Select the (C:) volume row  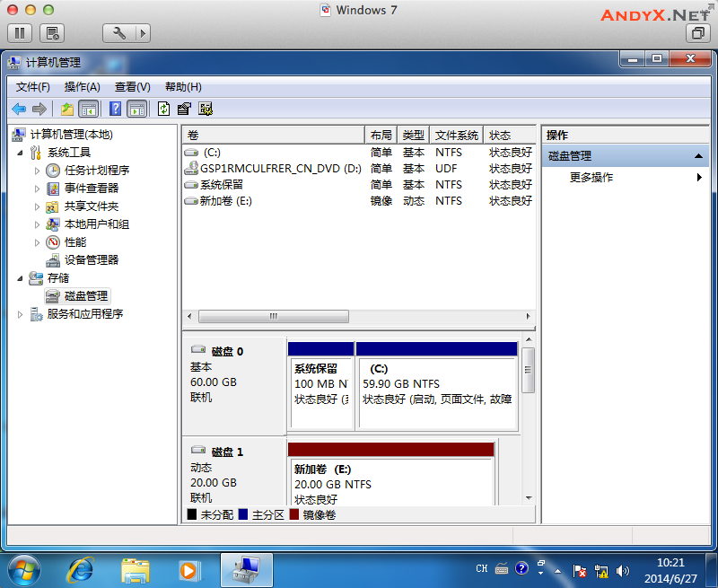(x=358, y=153)
